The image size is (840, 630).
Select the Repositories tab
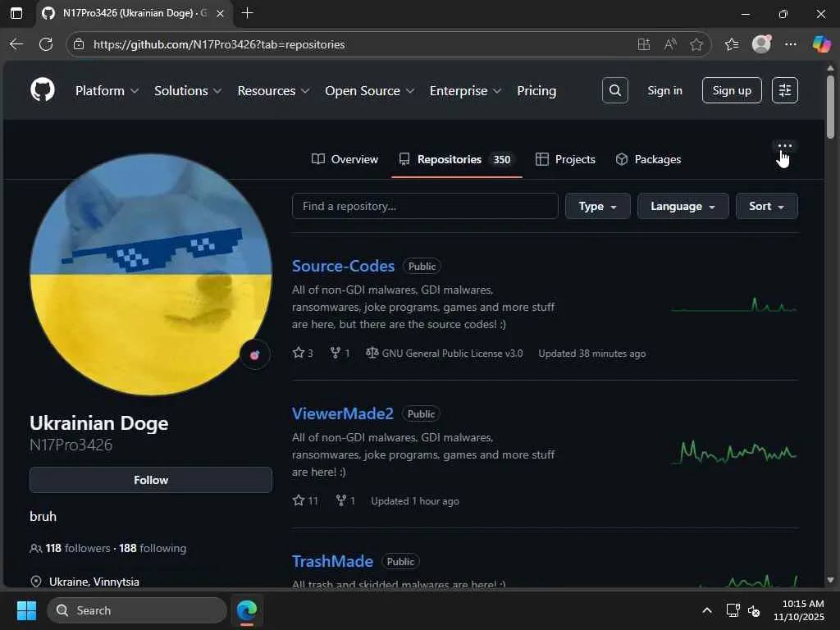(x=457, y=159)
